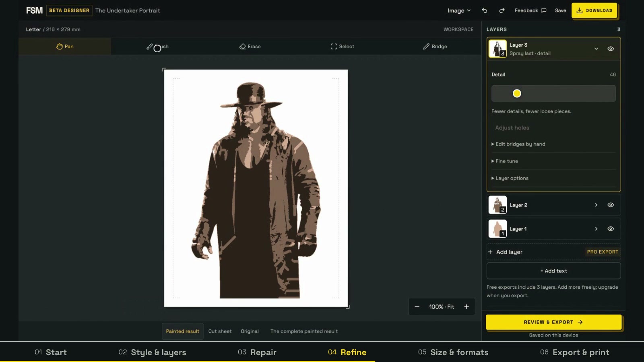Open the Feedback chat link
The width and height of the screenshot is (644, 362).
530,10
